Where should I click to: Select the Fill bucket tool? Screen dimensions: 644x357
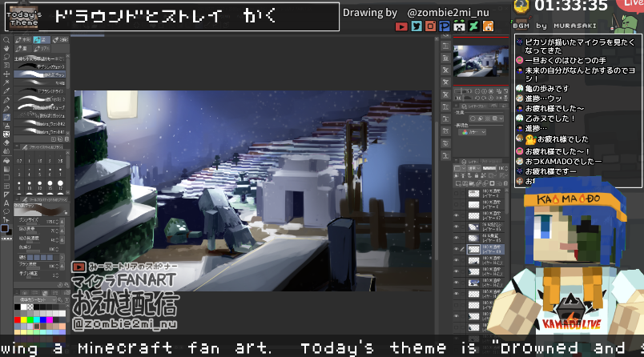(6, 160)
